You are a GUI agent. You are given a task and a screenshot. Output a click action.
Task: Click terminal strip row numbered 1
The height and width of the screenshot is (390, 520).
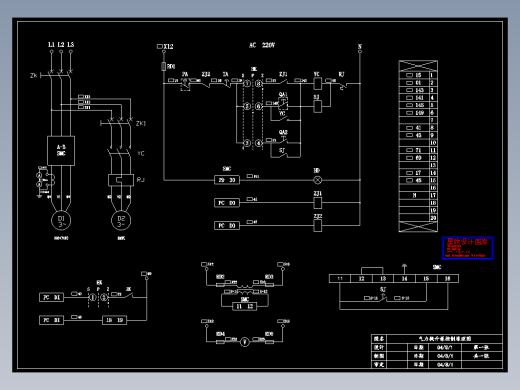point(418,75)
